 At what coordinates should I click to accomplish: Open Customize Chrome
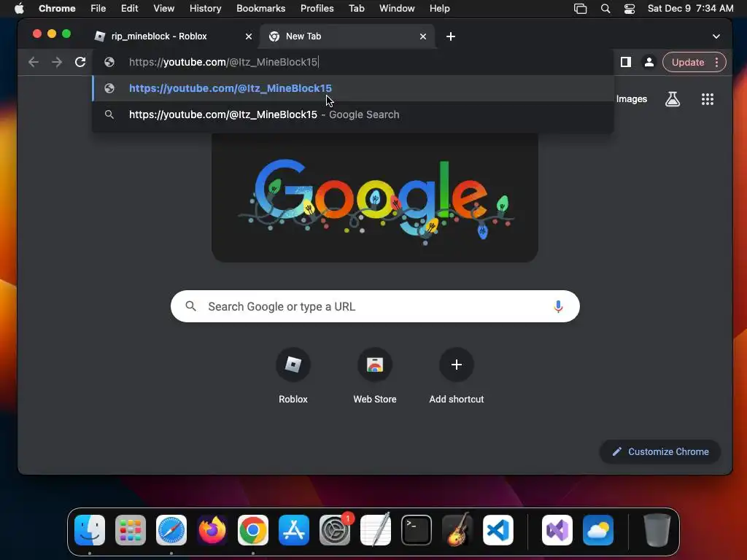659,451
